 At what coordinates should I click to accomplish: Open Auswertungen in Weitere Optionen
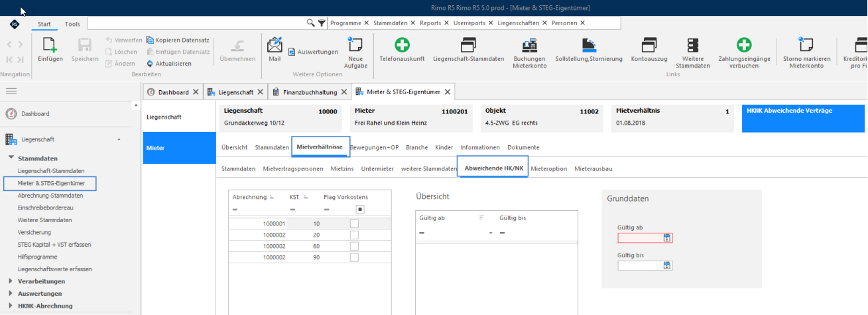[x=313, y=52]
